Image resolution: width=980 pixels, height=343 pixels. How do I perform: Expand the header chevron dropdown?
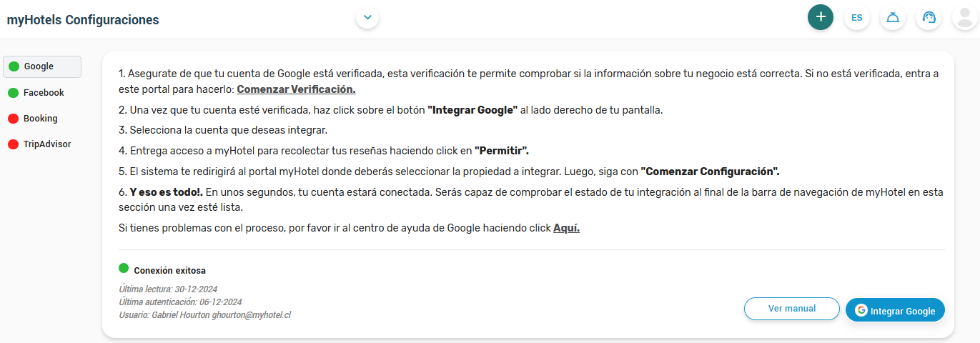point(367,17)
